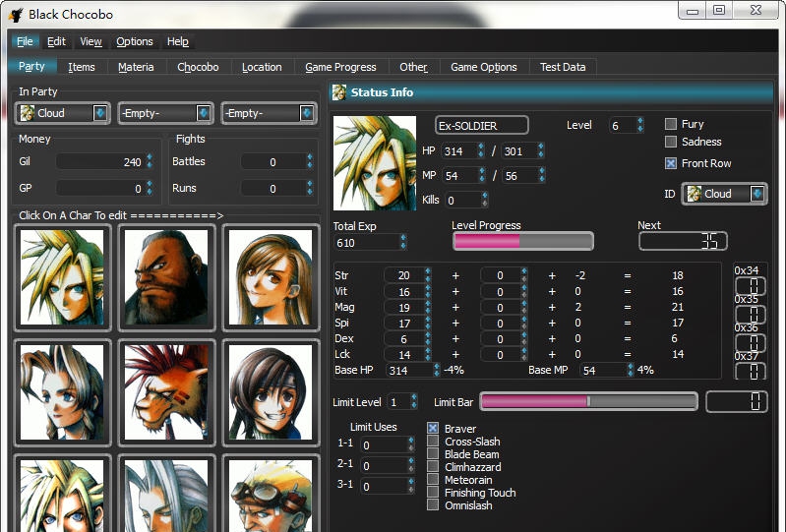Switch to the Chocobo tab

click(x=198, y=67)
